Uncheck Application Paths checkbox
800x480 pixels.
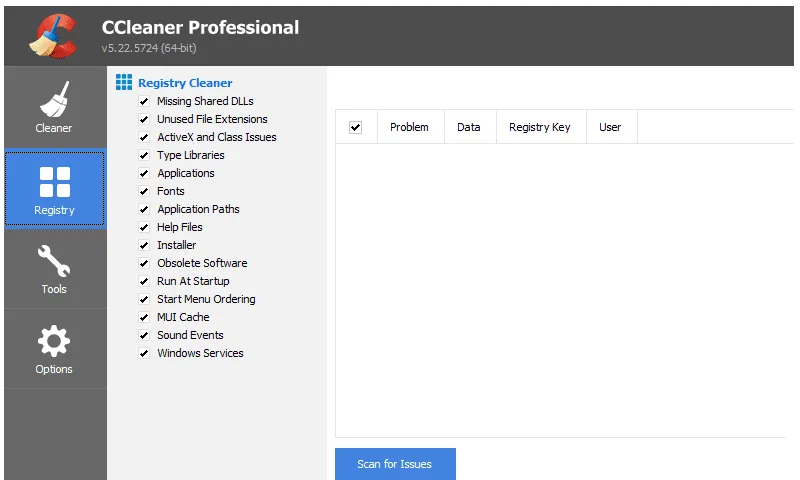click(x=144, y=209)
